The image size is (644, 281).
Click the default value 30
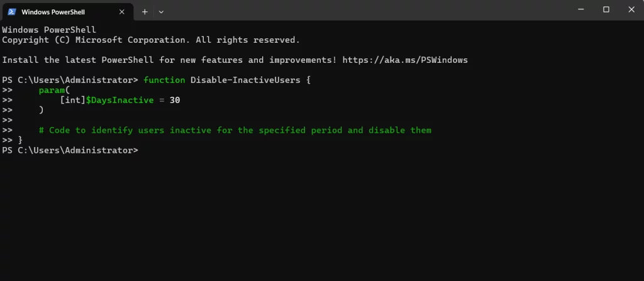click(175, 100)
